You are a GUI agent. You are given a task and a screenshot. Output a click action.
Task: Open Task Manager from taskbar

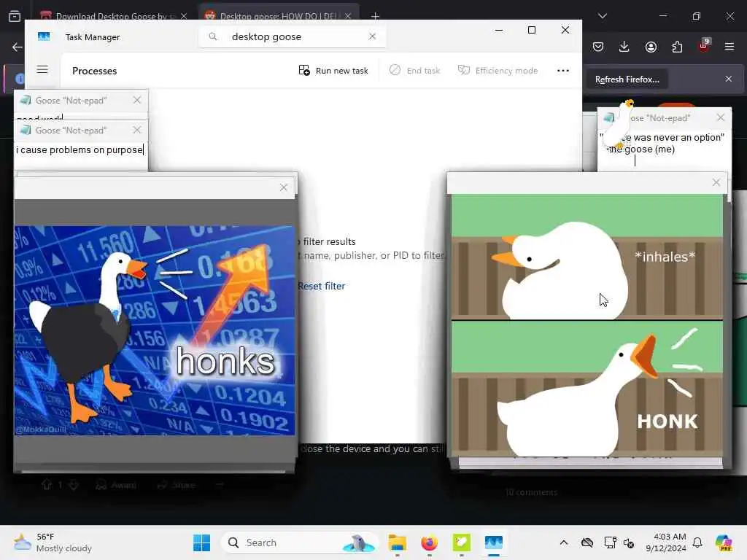(x=494, y=542)
